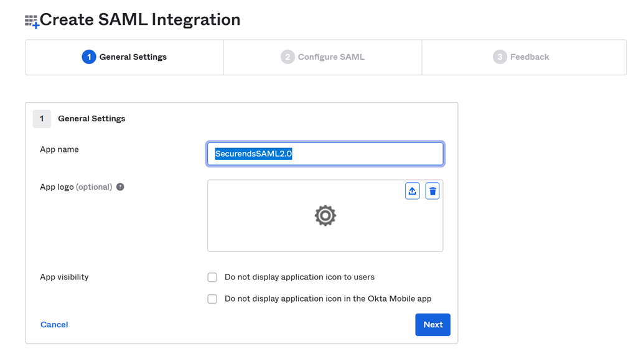Cancel the SAML integration setup
Image resolution: width=631 pixels, height=364 pixels.
pyautogui.click(x=54, y=325)
